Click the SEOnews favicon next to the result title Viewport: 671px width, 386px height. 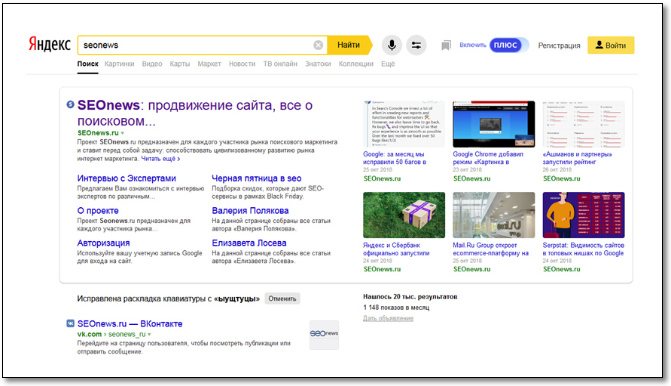pos(70,104)
